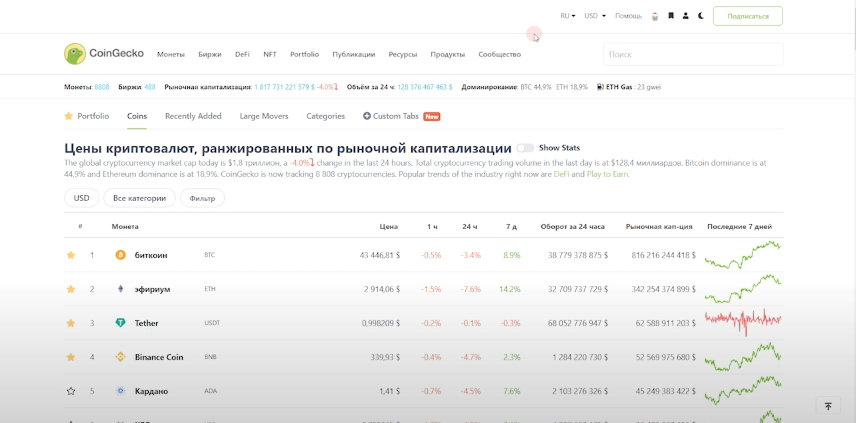
Task: Toggle dark mode with the moon icon
Action: [701, 16]
